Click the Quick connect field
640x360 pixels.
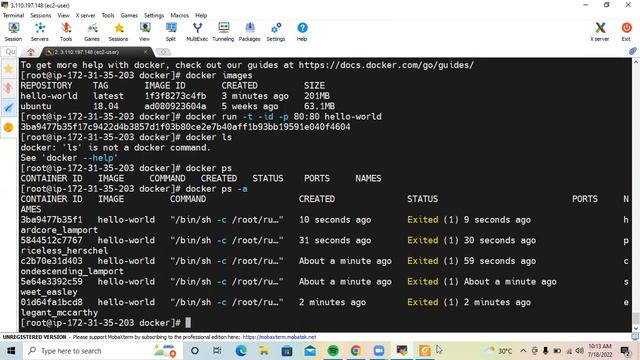pyautogui.click(x=9, y=51)
